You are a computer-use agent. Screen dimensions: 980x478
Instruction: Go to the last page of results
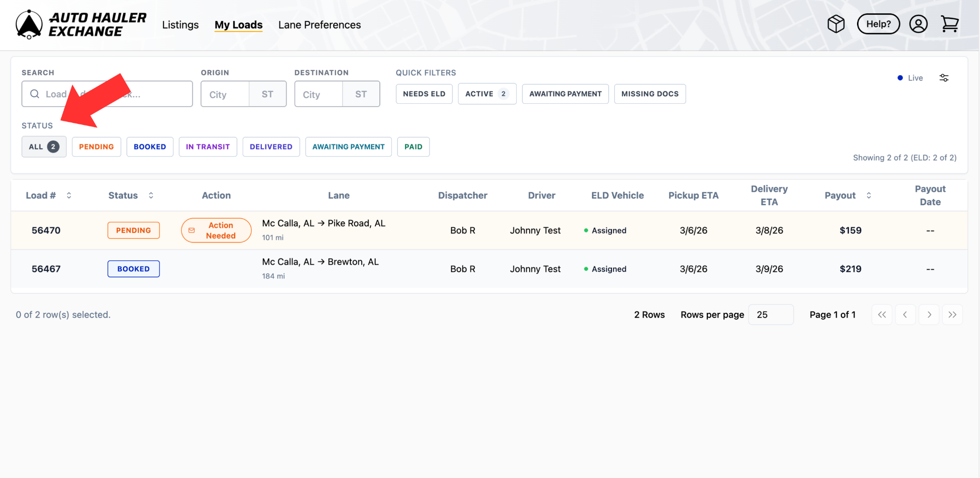point(952,315)
